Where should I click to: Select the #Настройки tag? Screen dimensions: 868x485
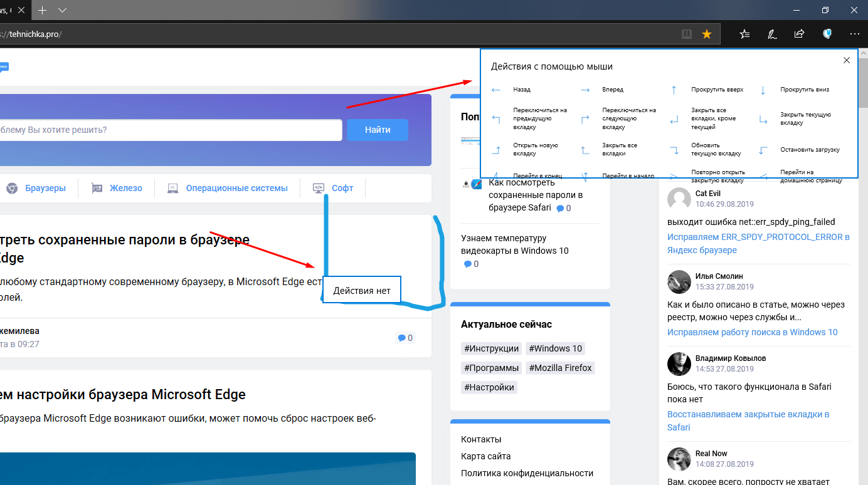[489, 387]
